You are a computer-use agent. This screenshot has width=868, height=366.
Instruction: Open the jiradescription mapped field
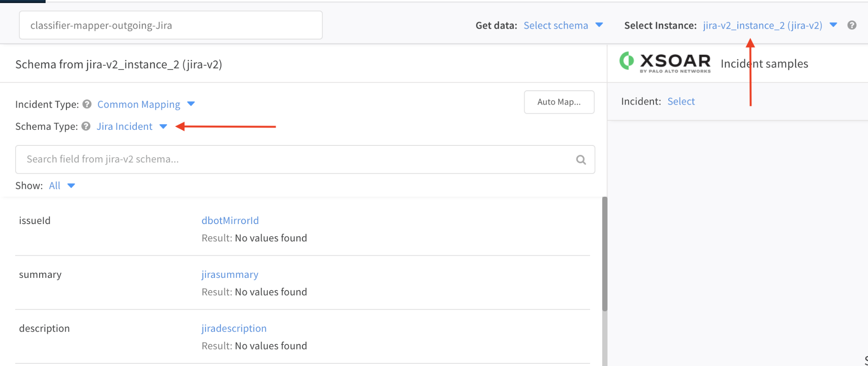pos(234,329)
